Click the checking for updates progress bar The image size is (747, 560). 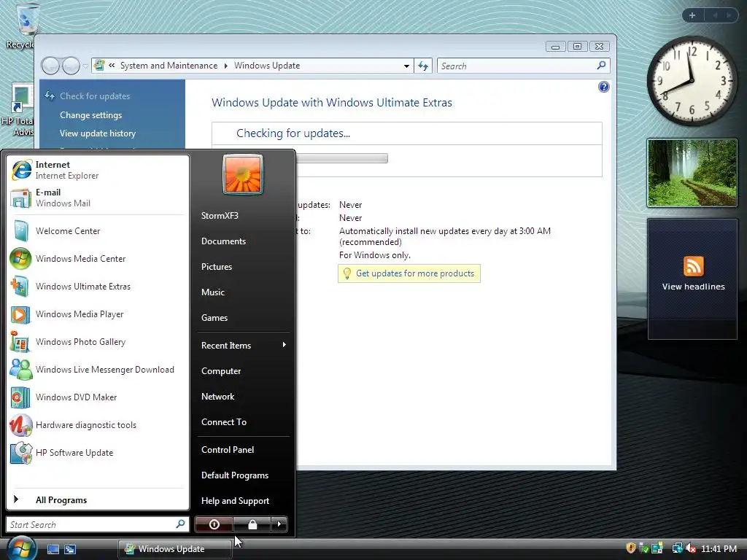[341, 158]
